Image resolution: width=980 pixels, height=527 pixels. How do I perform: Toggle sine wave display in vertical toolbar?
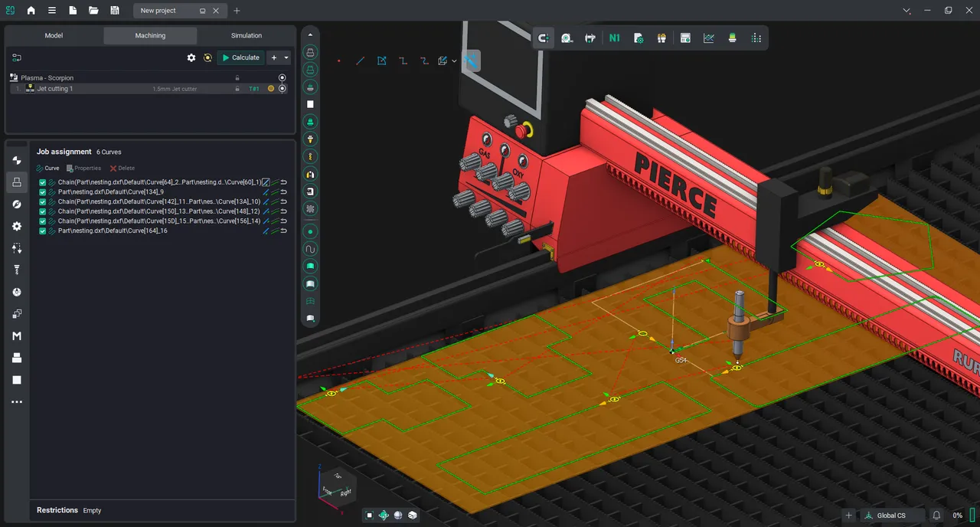coord(310,249)
